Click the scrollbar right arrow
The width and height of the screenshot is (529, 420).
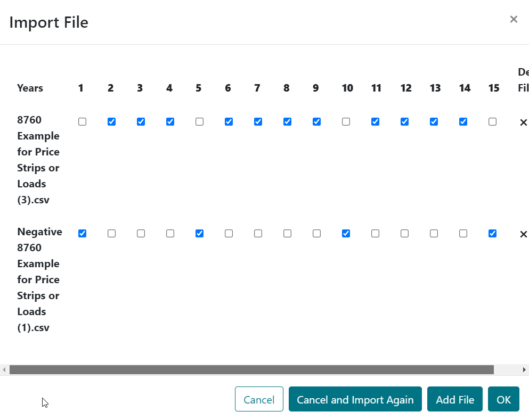pyautogui.click(x=524, y=369)
